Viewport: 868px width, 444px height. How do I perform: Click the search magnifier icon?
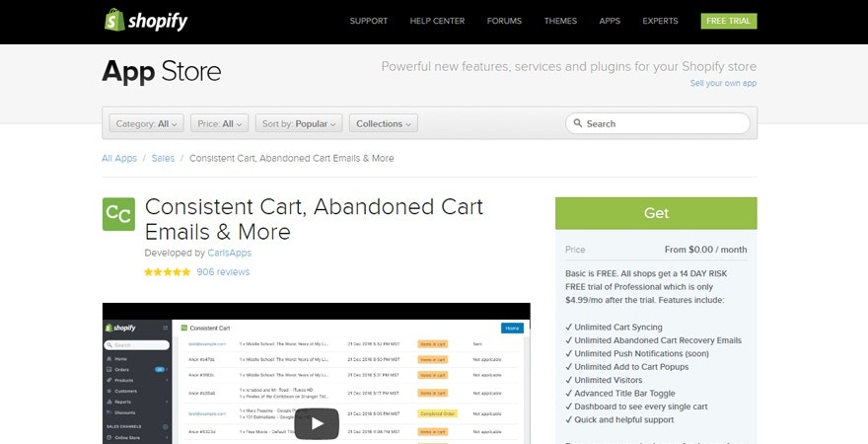coord(577,123)
